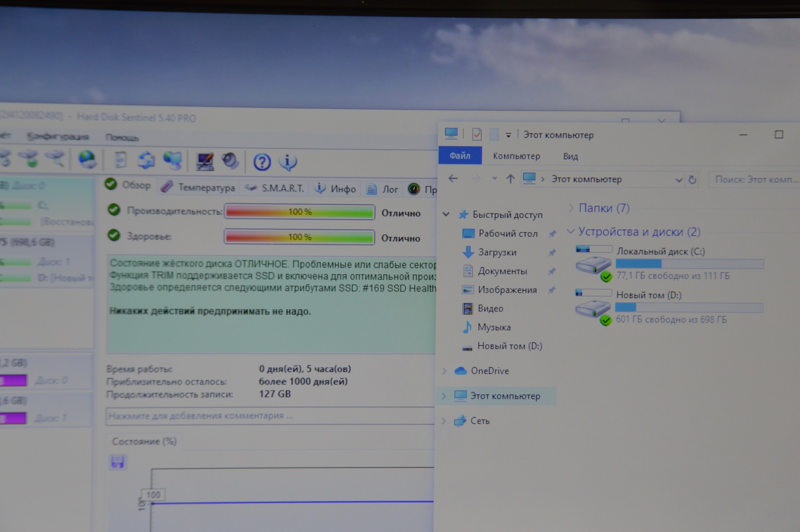
Task: Click the Здоровье 100% health bar
Action: click(300, 237)
